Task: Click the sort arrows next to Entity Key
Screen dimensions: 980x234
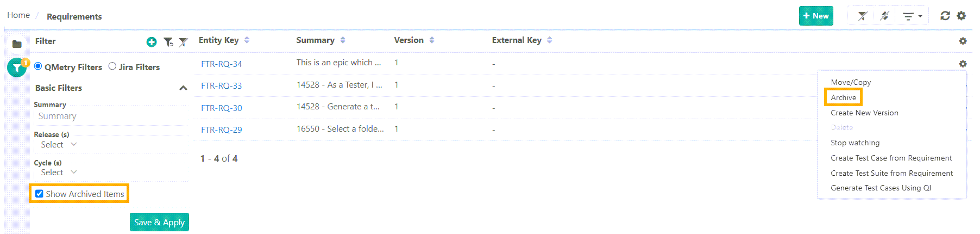Action: pos(247,40)
